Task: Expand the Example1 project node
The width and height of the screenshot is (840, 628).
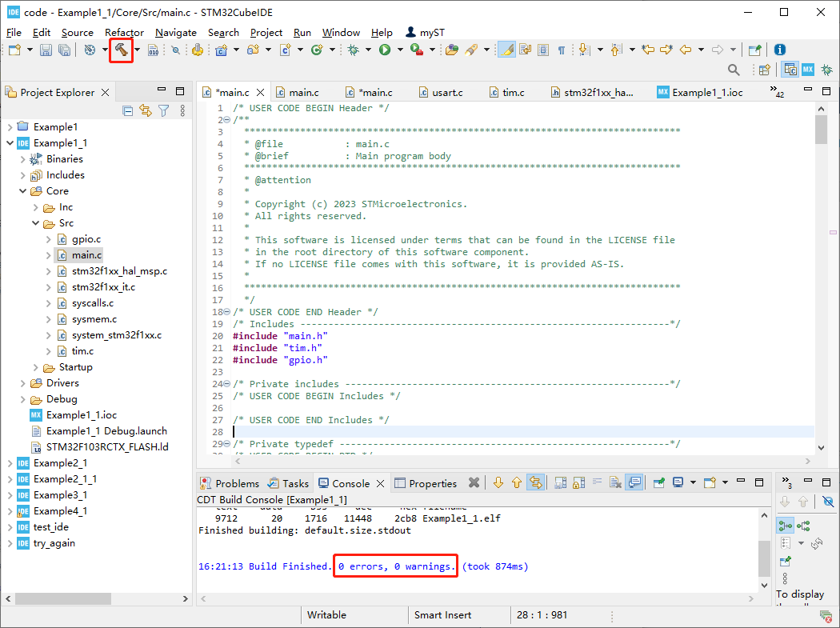Action: click(x=10, y=127)
